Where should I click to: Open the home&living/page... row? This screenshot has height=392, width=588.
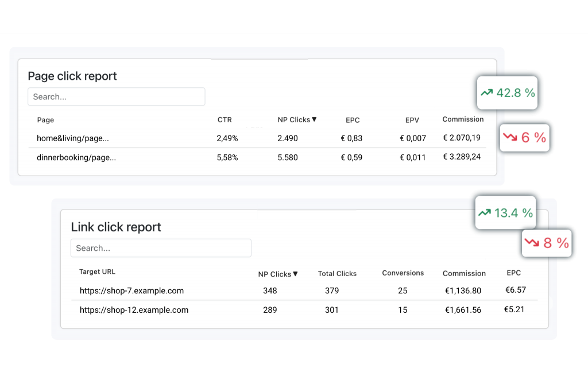click(72, 138)
